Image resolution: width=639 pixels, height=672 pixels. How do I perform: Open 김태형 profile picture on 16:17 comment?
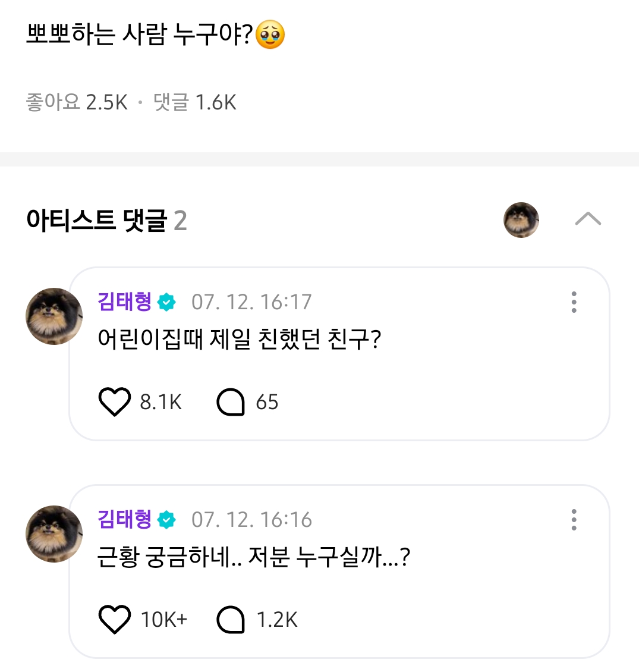54,316
